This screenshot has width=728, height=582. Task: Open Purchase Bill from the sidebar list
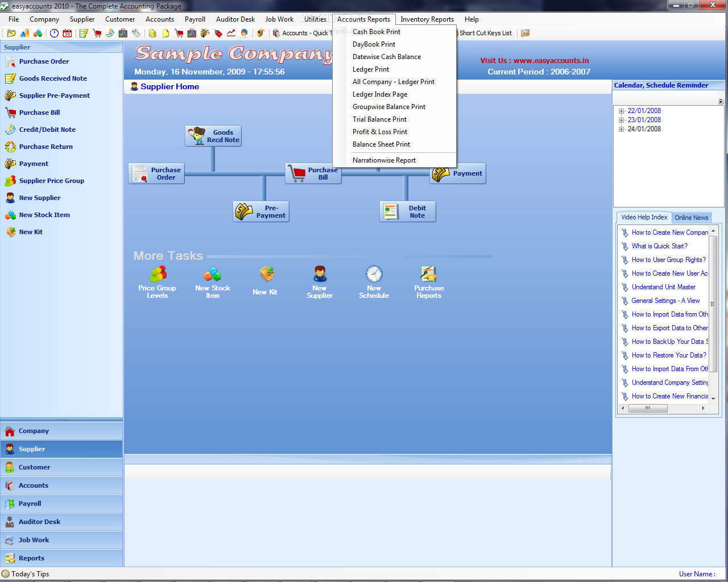click(x=39, y=113)
